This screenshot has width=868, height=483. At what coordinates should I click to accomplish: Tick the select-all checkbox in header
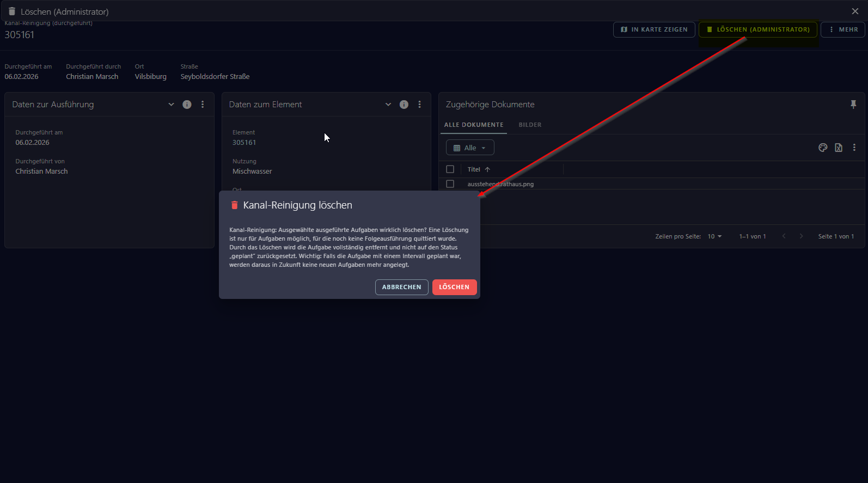coord(450,169)
